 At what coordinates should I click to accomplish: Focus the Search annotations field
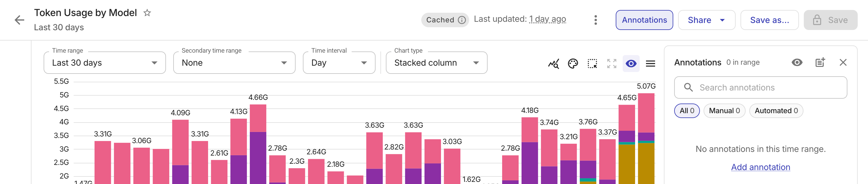[760, 88]
